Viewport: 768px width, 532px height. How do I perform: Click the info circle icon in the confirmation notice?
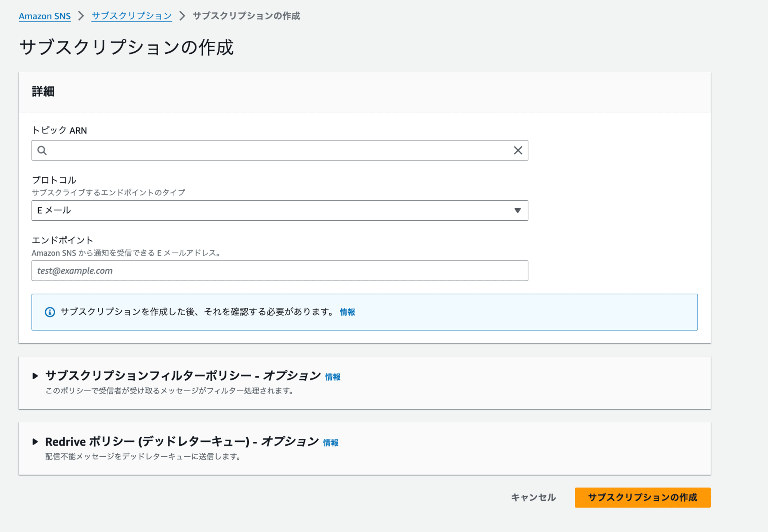(50, 312)
